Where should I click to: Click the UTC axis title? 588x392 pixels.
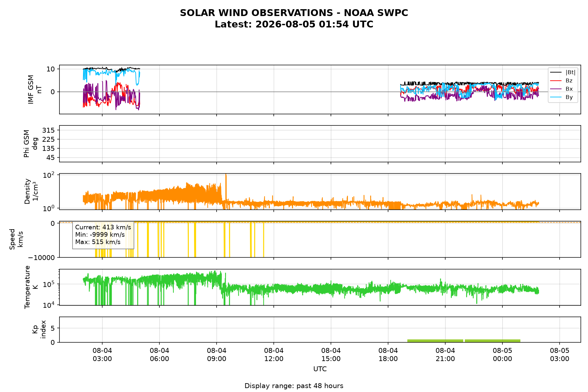point(320,369)
